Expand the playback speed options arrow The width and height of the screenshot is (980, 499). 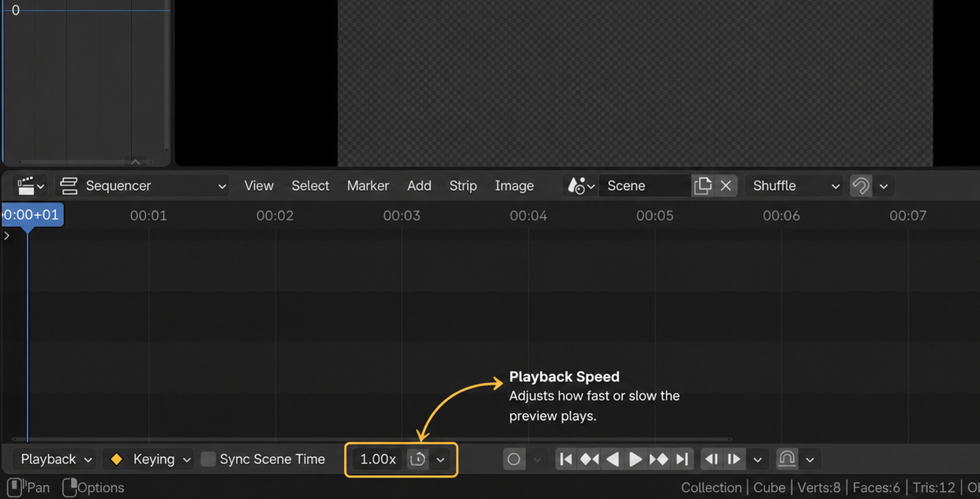[x=440, y=459]
